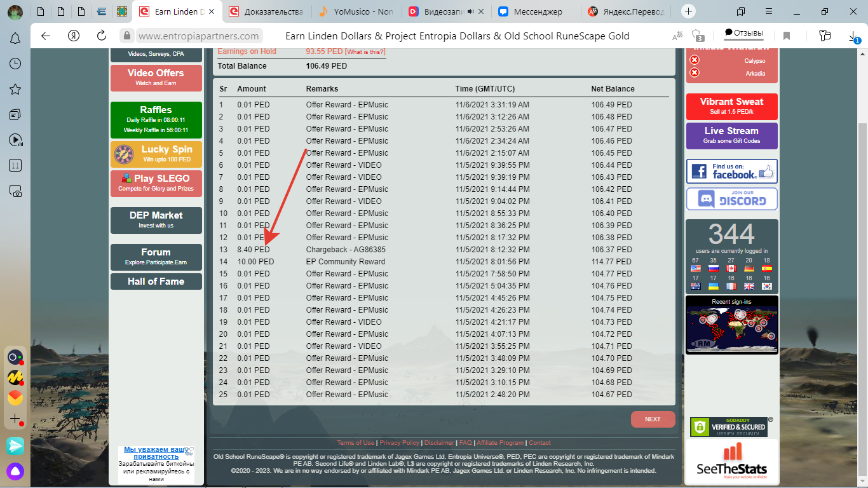Open Disclaimer footer link
This screenshot has height=488, width=868.
click(x=439, y=443)
